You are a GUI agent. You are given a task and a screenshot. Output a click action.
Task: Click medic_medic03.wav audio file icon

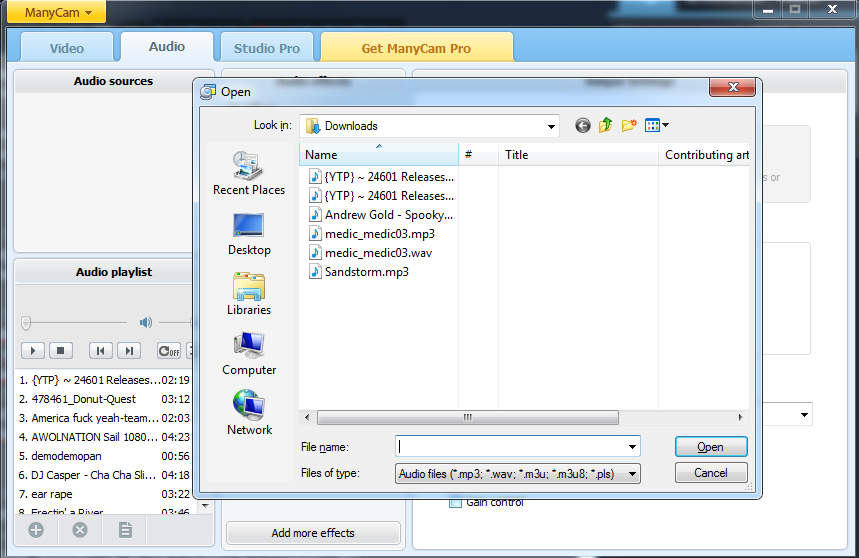point(315,252)
